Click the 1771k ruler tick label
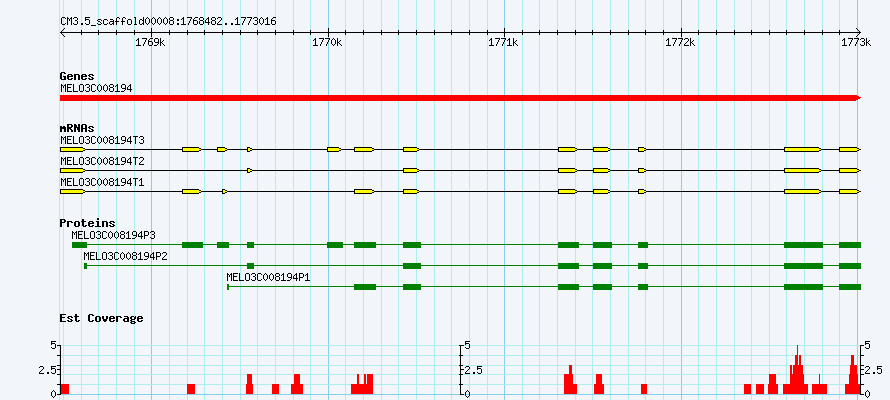Viewport: 890px width, 400px height. pyautogui.click(x=504, y=43)
